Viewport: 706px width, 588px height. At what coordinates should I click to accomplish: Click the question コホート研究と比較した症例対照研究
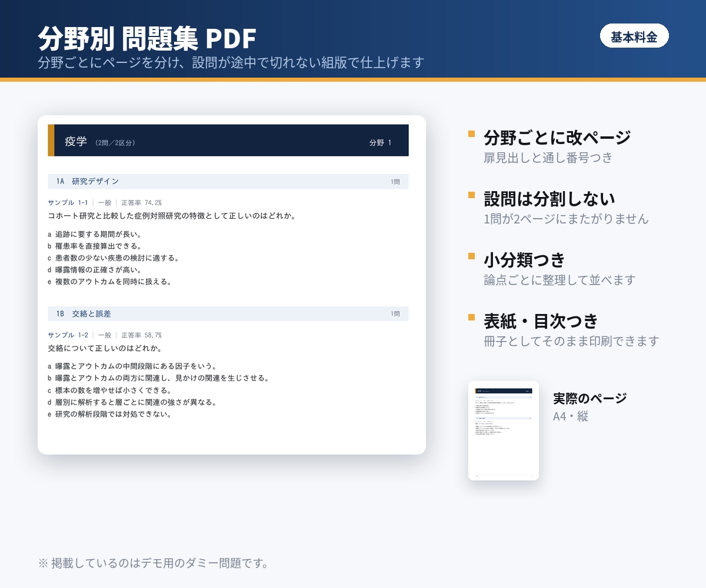171,216
